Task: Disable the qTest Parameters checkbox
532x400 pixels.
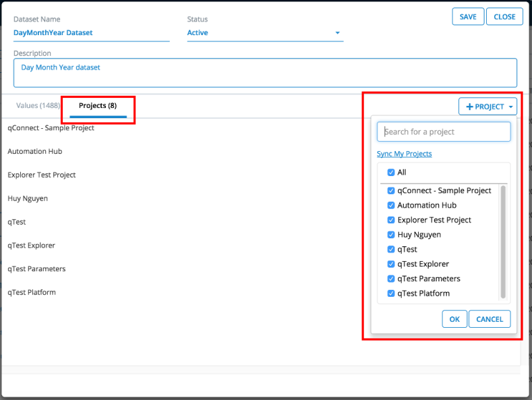Action: click(391, 279)
